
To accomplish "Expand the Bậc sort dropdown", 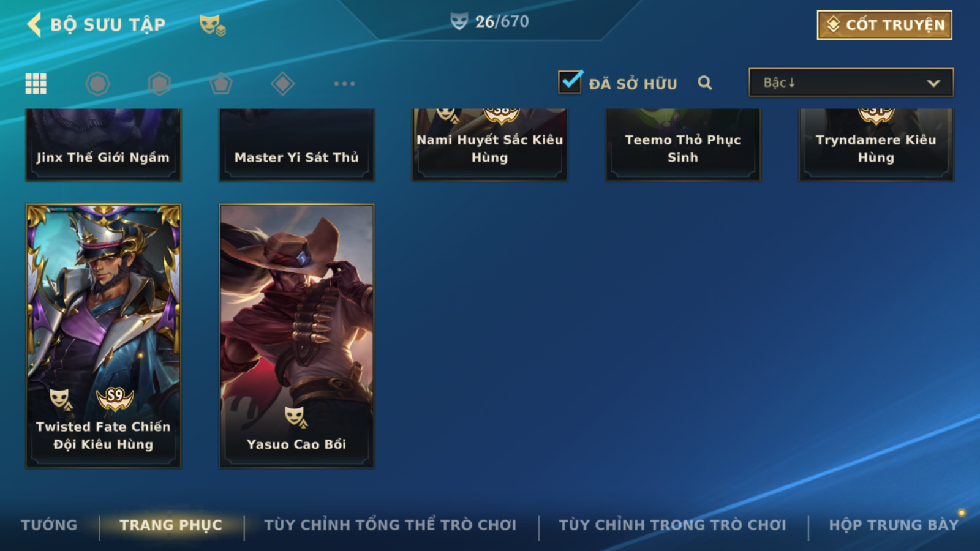I will [x=851, y=82].
